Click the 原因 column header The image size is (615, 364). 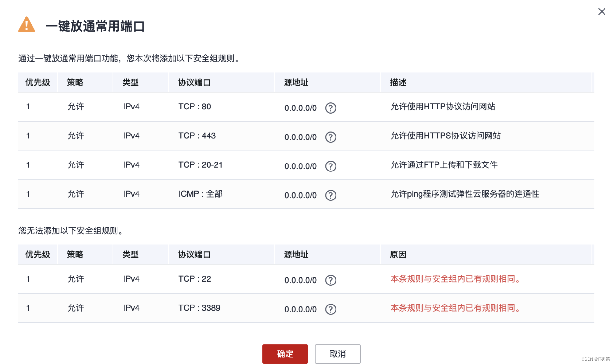coord(398,255)
